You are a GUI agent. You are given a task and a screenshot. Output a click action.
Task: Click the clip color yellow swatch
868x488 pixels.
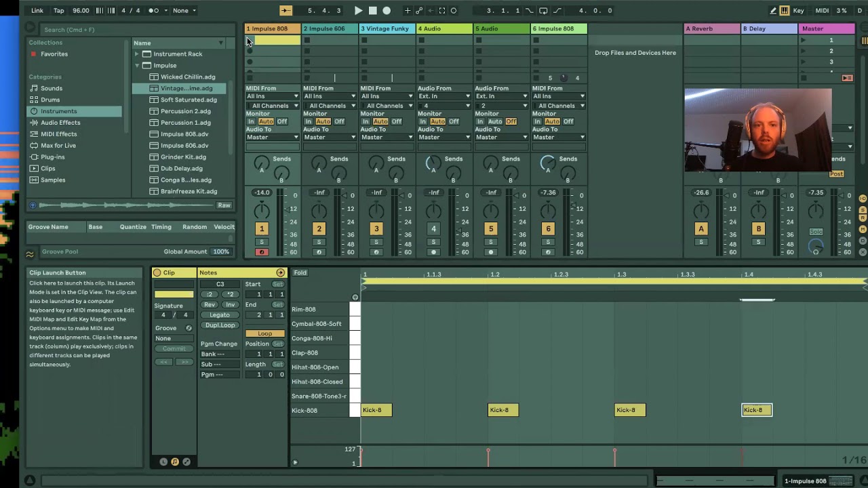point(174,294)
